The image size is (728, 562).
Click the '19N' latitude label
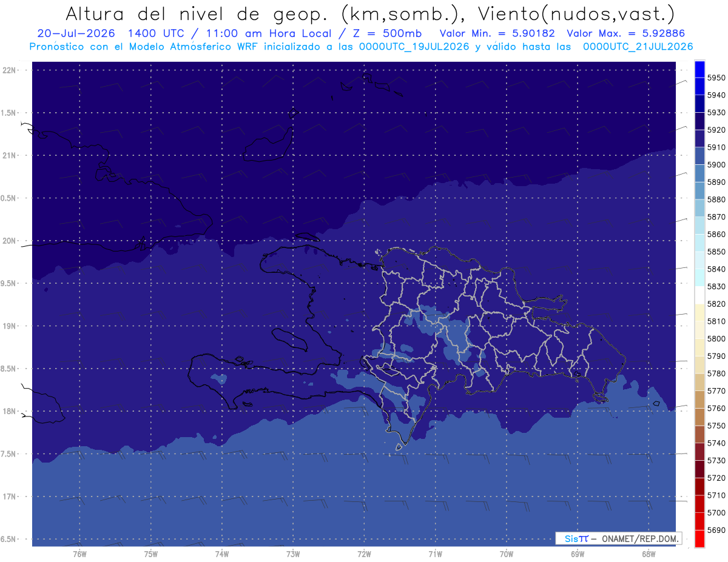click(x=10, y=326)
